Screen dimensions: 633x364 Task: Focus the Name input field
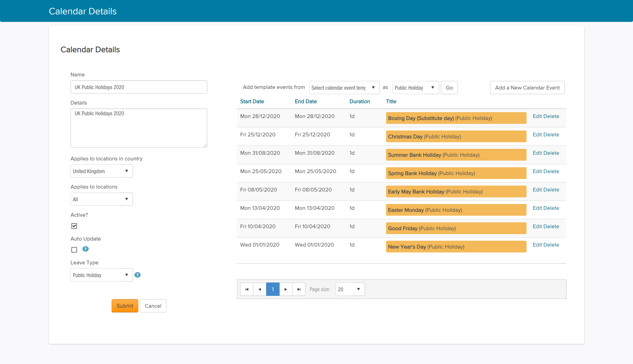click(x=139, y=87)
